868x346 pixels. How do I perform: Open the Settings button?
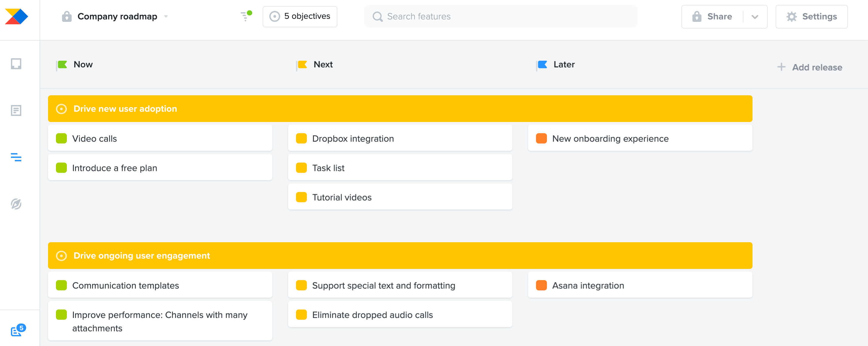coord(811,16)
